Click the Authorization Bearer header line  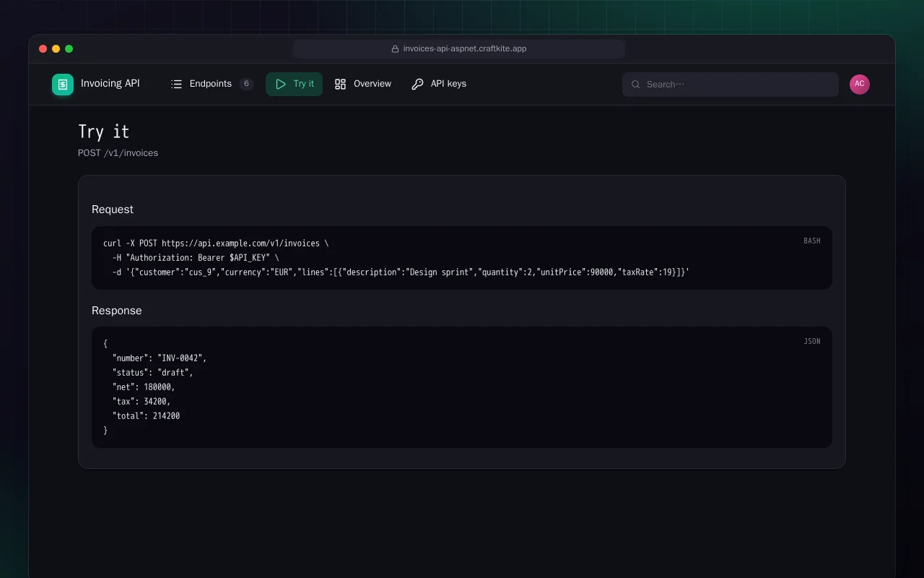pos(196,258)
